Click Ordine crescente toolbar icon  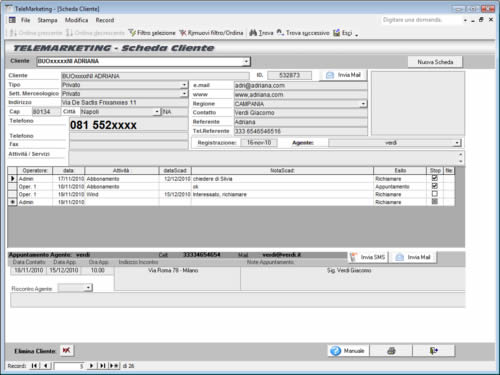[x=36, y=33]
